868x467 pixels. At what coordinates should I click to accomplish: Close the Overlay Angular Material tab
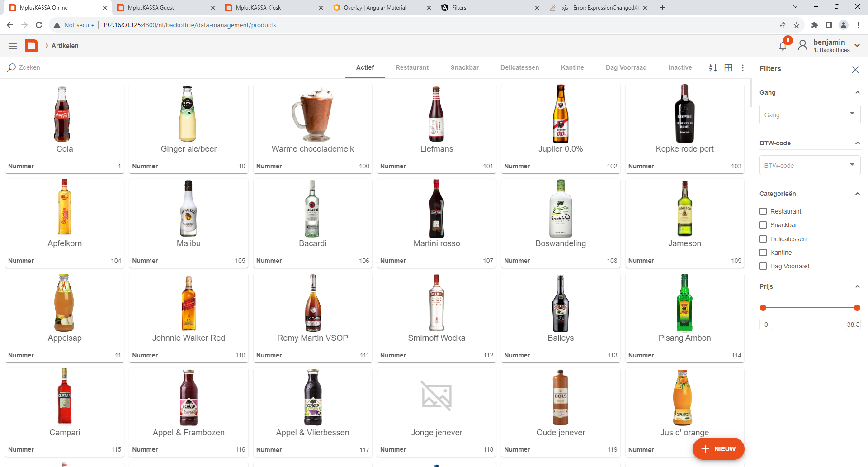[429, 8]
